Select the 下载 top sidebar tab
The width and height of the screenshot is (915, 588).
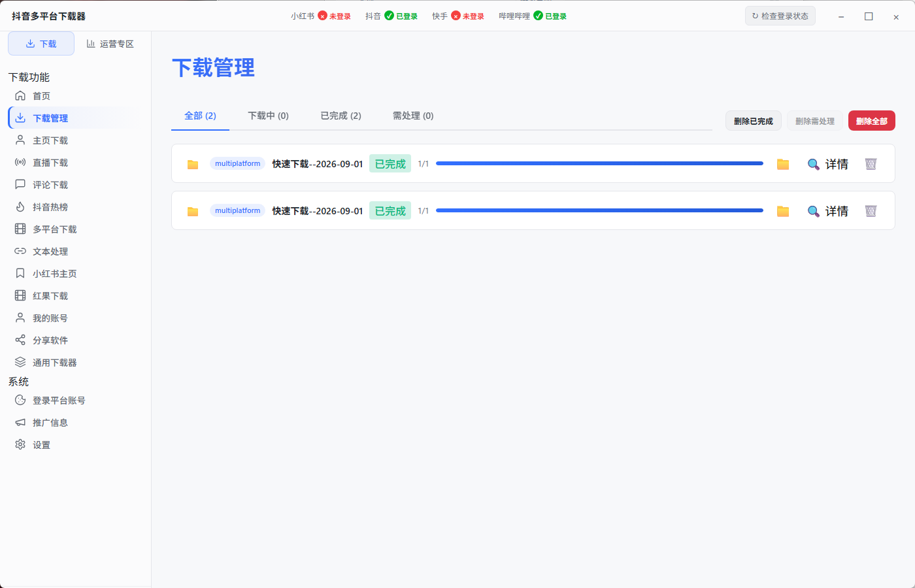(x=41, y=44)
